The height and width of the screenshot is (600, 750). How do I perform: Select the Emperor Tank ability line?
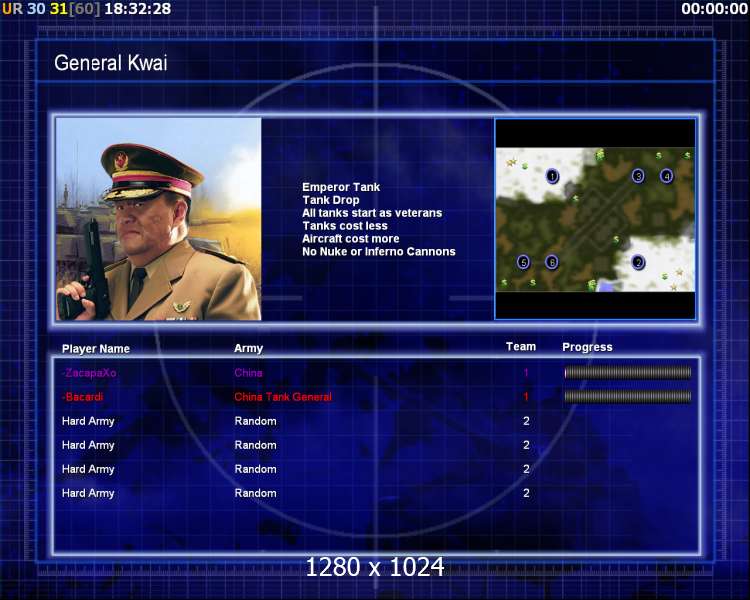click(341, 187)
